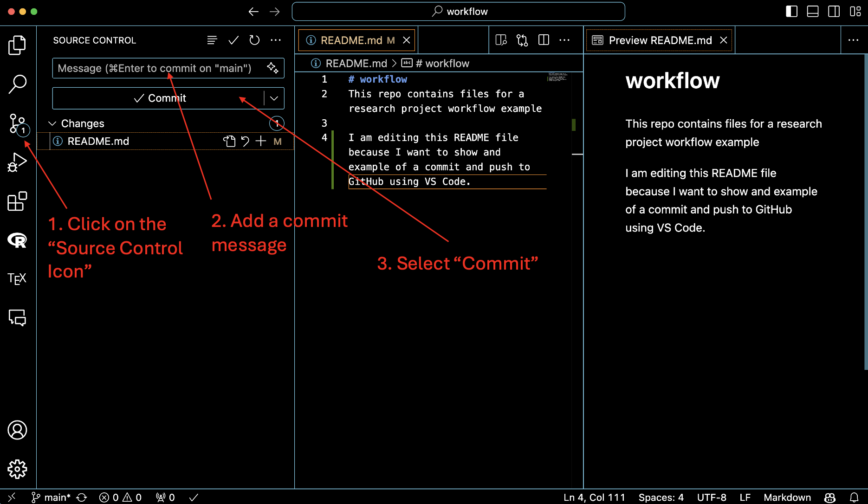Click the editor minimap
Screen dimensions: 868x504
pos(557,77)
